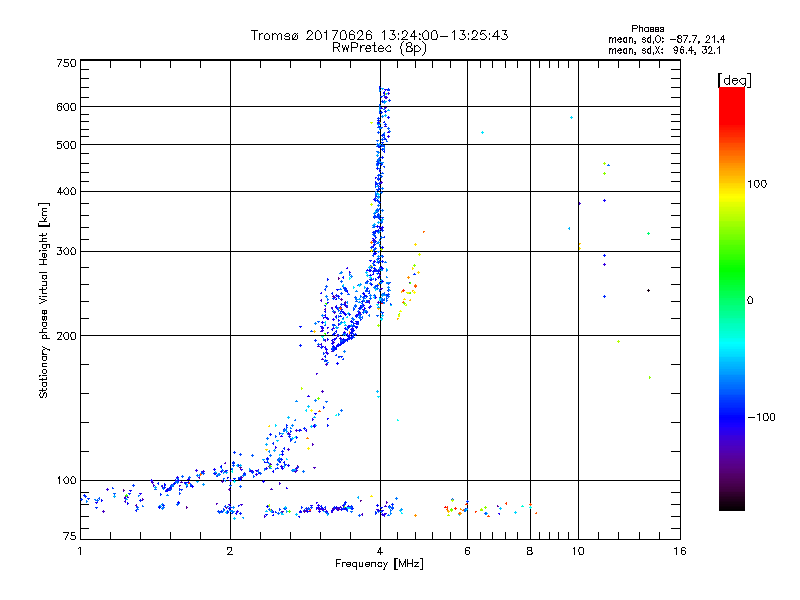Click the 'Stationary phase Virtual Height [km]' axis label

click(x=44, y=300)
